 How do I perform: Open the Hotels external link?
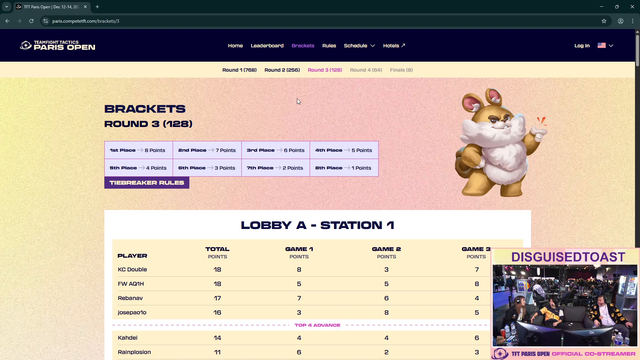[x=394, y=46]
